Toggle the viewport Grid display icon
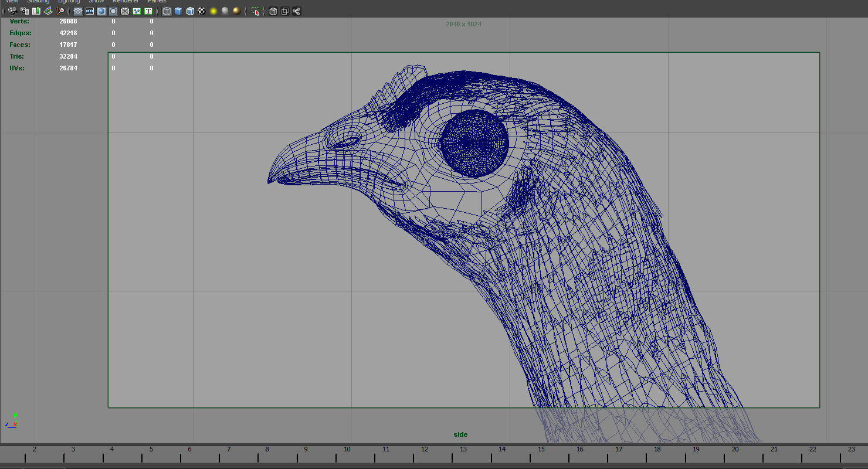 (x=78, y=11)
